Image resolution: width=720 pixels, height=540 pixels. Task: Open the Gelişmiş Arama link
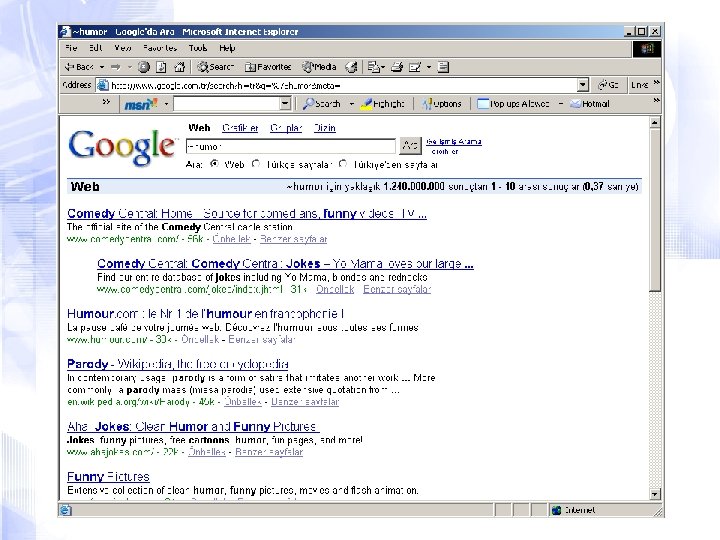click(x=454, y=141)
